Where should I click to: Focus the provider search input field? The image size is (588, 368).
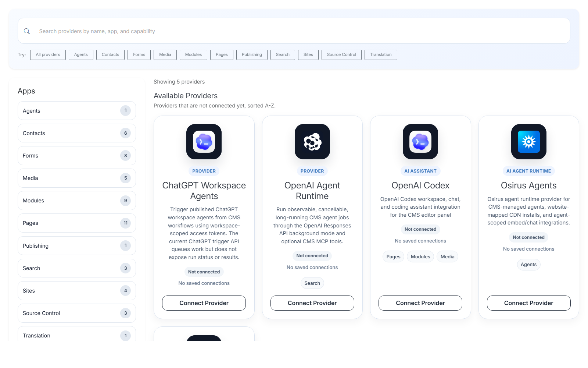[294, 31]
